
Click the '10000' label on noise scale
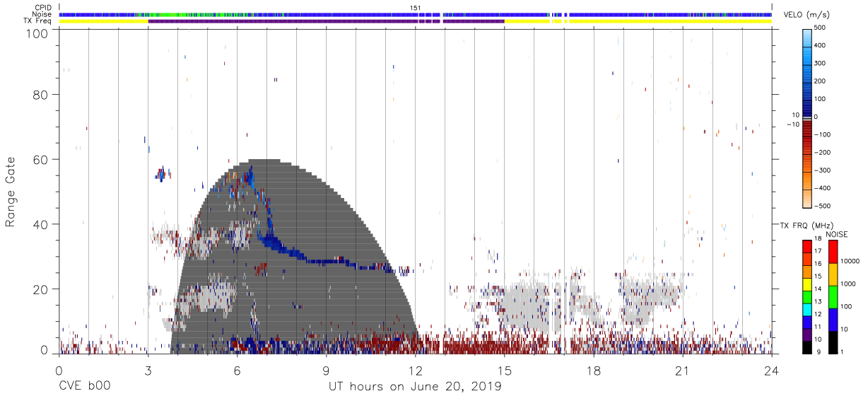850,261
